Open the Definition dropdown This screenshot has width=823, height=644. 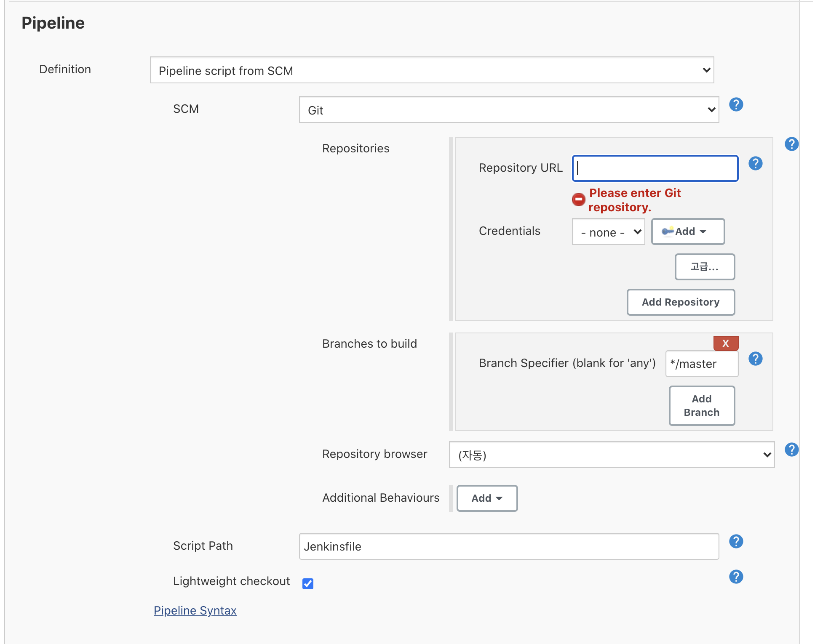pos(432,70)
